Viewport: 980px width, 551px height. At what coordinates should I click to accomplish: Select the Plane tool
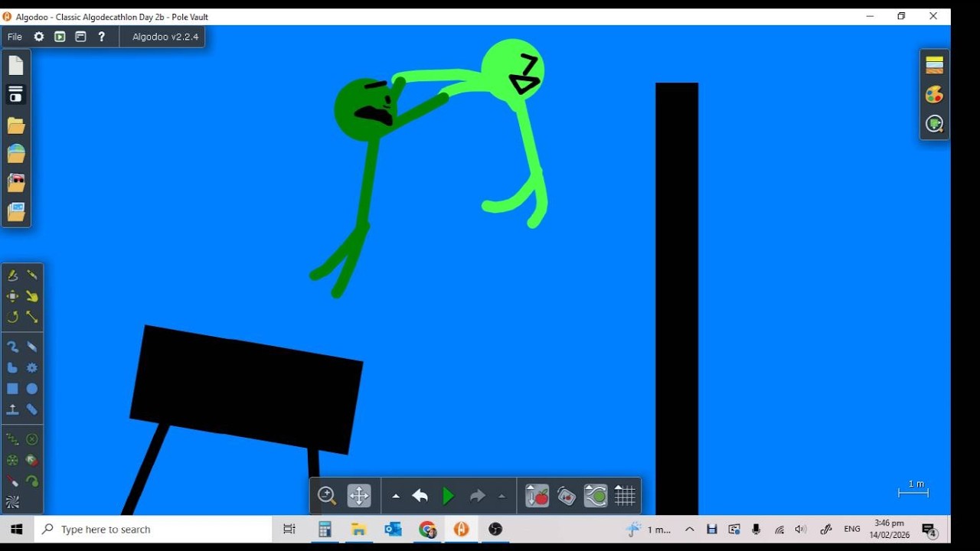click(12, 410)
